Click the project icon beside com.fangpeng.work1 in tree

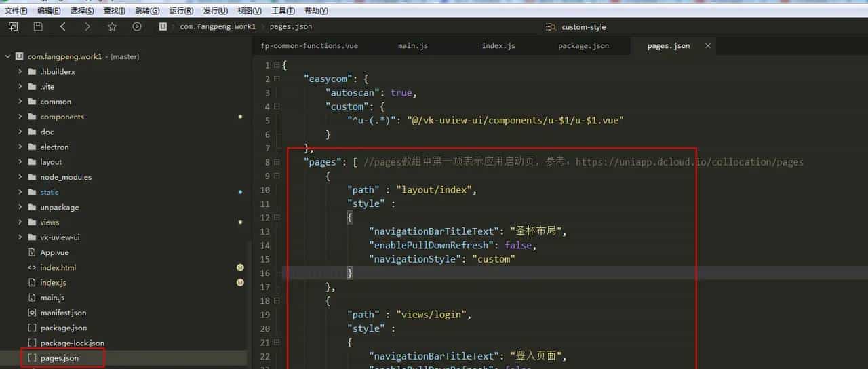(20, 57)
